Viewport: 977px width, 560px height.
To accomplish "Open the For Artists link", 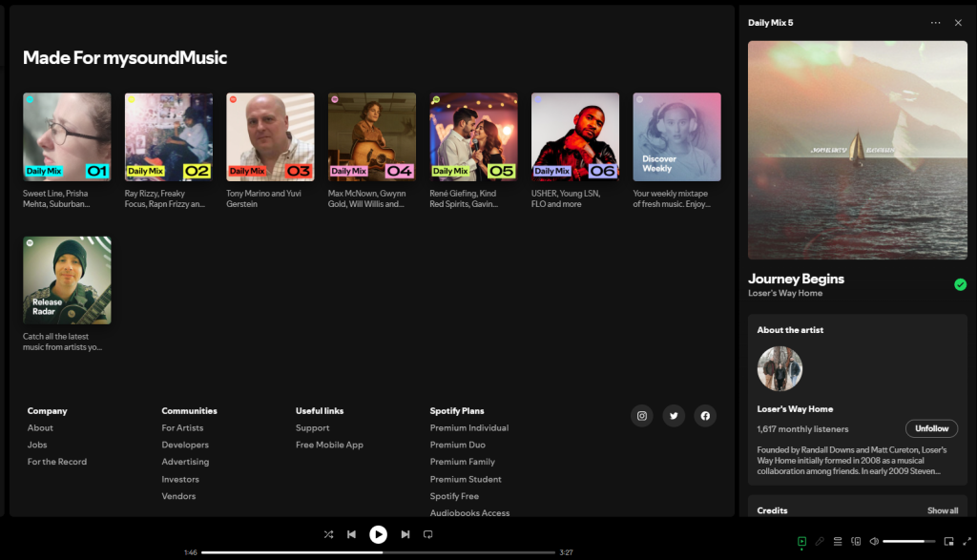I will click(x=182, y=428).
